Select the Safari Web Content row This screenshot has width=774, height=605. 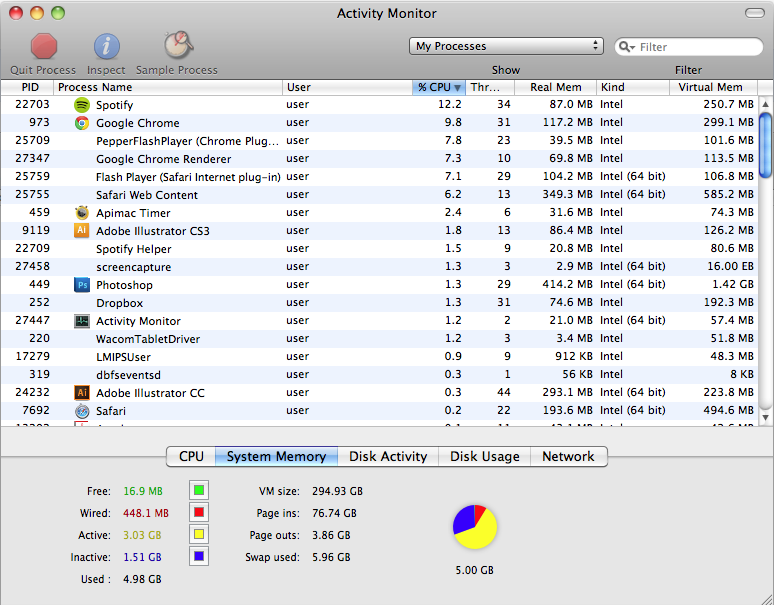pos(379,195)
